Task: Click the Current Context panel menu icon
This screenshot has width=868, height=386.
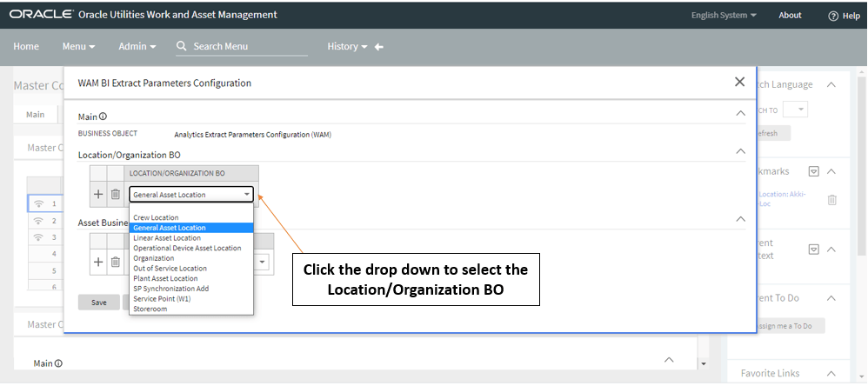Action: [814, 250]
